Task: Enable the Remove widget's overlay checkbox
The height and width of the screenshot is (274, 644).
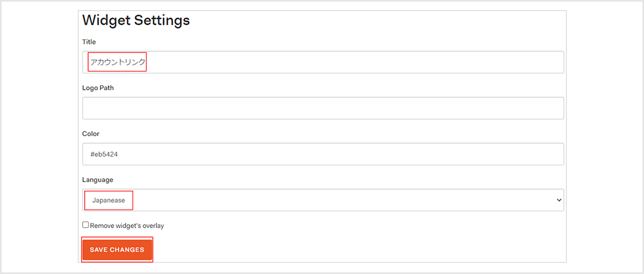Action: 85,225
